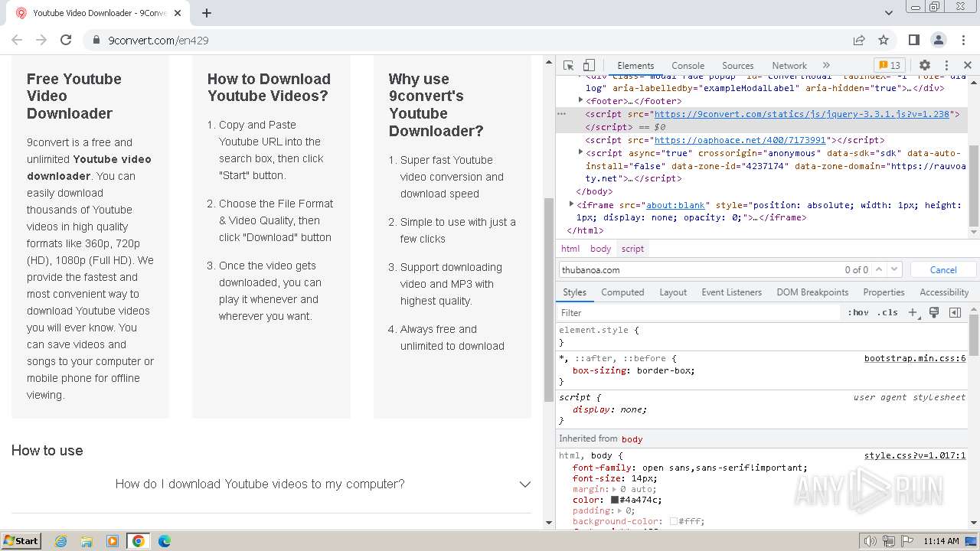Open the DevTools three-dot customize menu
Screen dimensions: 980x551
pos(946,66)
